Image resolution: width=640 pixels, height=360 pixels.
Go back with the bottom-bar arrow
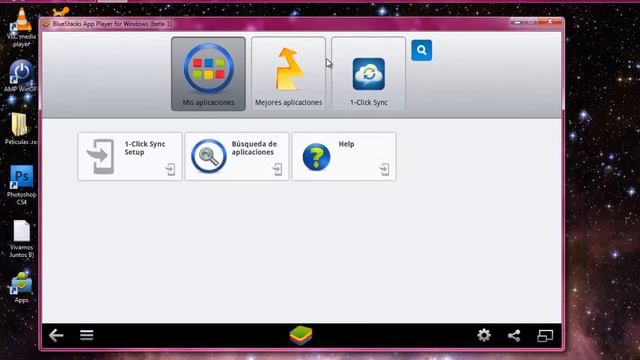[56, 336]
